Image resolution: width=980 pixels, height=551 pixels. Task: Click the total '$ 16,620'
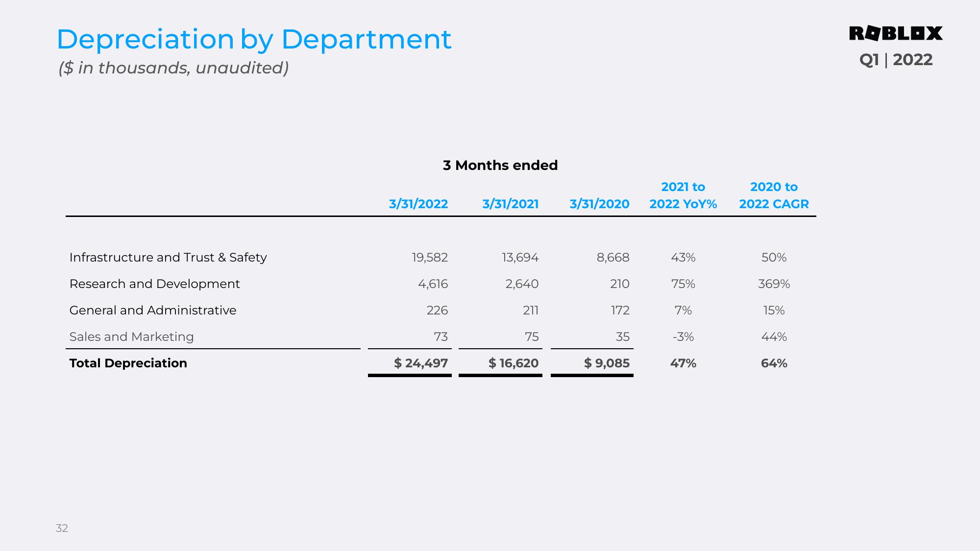(514, 363)
